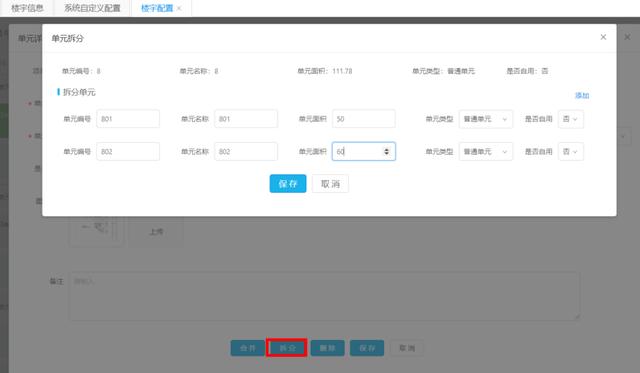Select the 楼宇配置 tab
This screenshot has width=640, height=373.
coord(157,8)
